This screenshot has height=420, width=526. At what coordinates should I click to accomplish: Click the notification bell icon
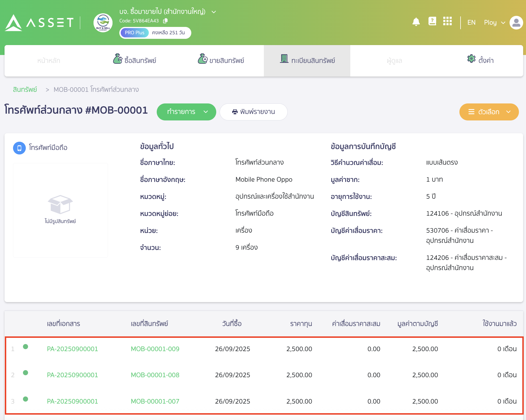coord(416,22)
